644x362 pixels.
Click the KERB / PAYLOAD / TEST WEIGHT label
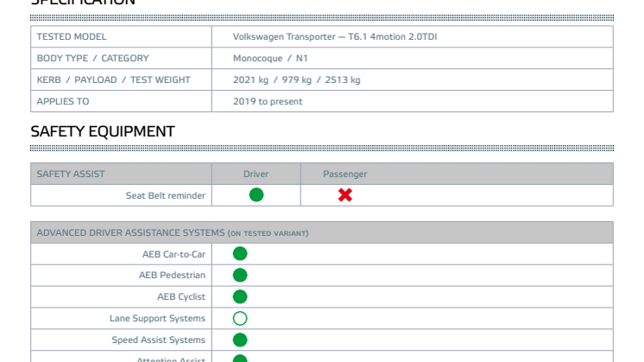pyautogui.click(x=113, y=79)
